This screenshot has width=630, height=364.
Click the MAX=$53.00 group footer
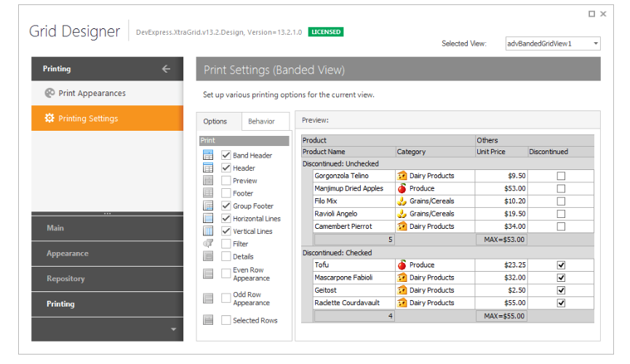[x=501, y=240]
